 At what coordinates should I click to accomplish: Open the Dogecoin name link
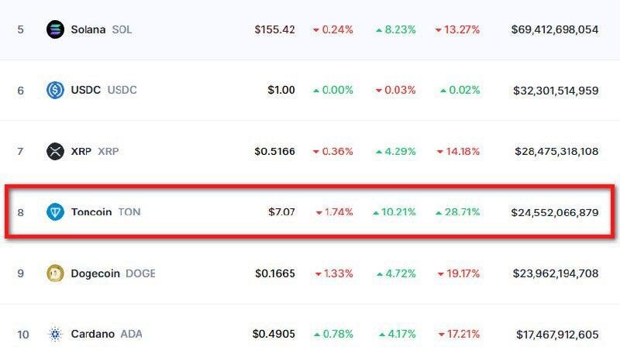point(95,273)
